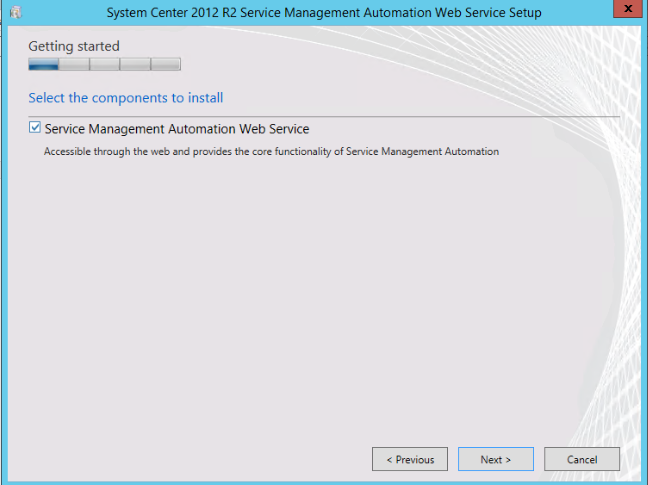Click the 'Select the components to install' heading
648x485 pixels.
[x=125, y=98]
